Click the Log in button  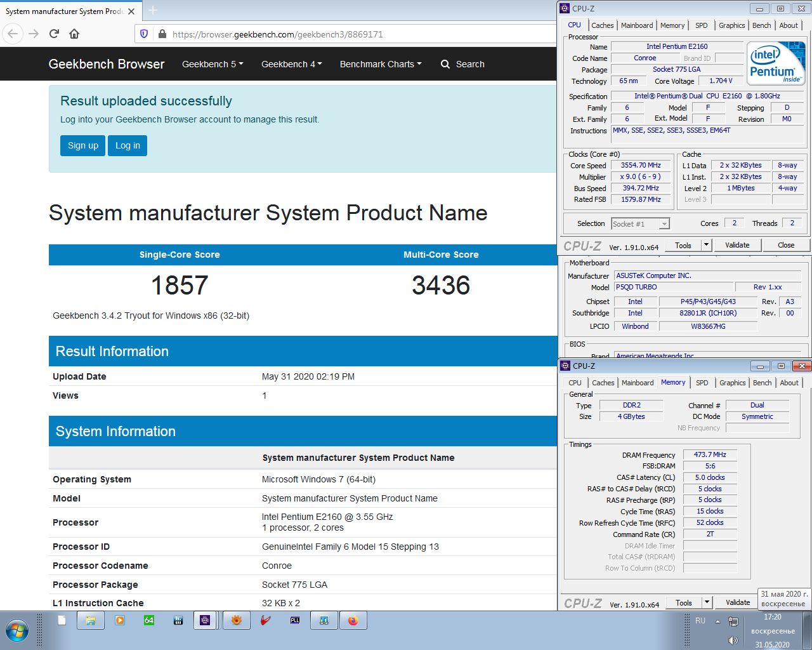coord(128,145)
